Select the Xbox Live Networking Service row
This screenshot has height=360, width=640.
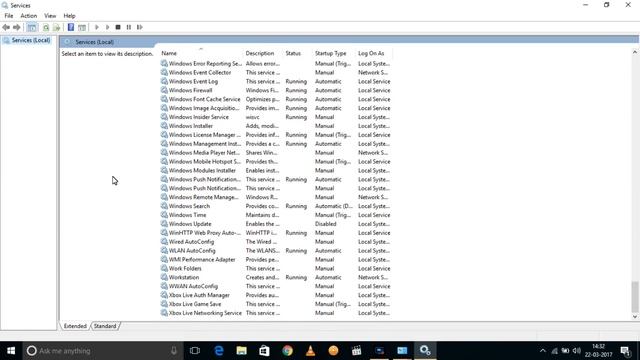276,313
